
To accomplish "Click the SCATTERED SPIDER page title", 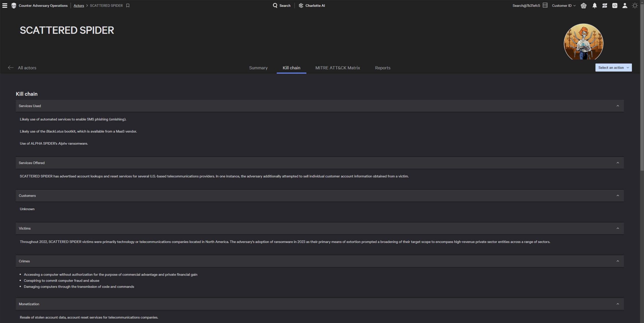I will 67,30.
